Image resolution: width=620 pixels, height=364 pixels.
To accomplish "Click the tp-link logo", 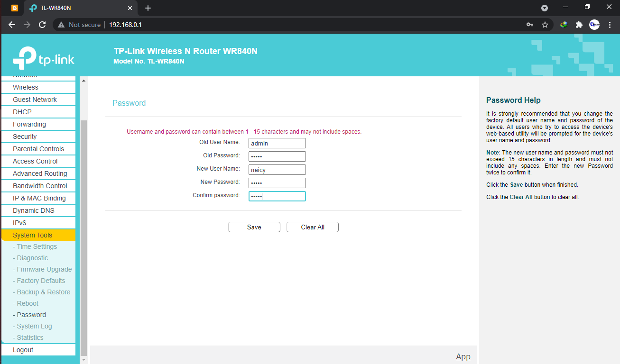I will [x=44, y=58].
